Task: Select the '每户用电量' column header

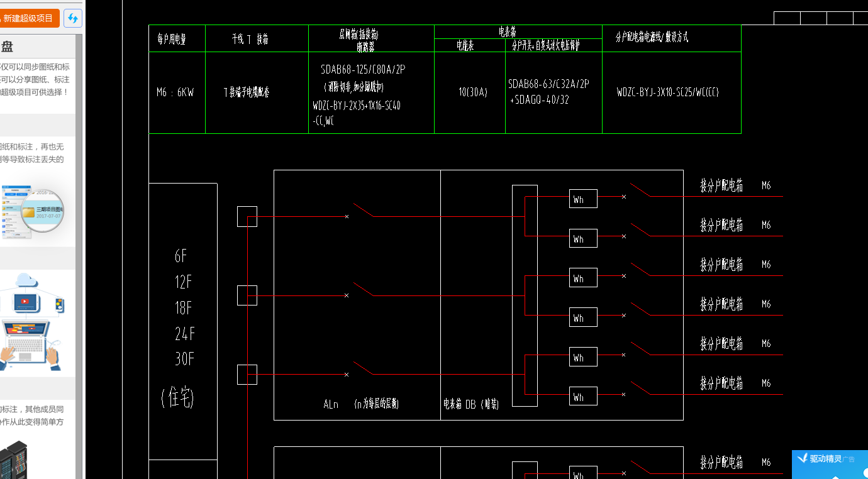Action: 171,39
